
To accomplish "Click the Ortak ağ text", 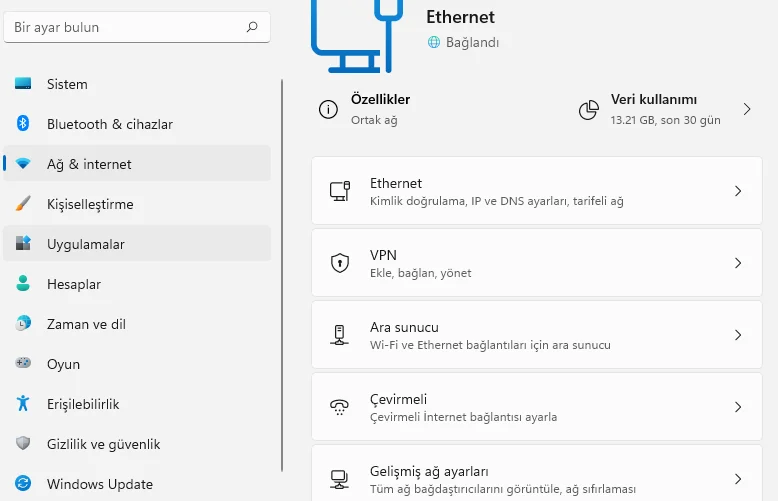I will coord(374,120).
